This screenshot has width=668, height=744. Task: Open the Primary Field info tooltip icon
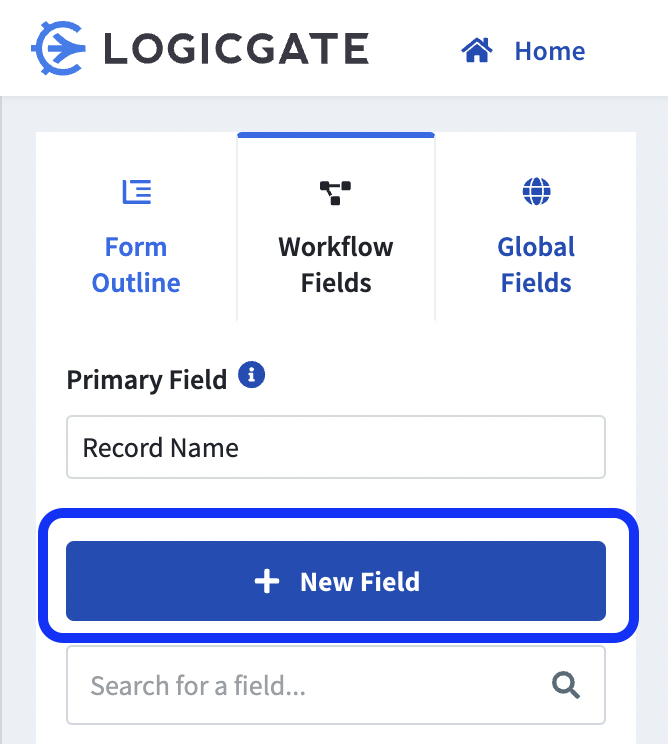pyautogui.click(x=251, y=375)
